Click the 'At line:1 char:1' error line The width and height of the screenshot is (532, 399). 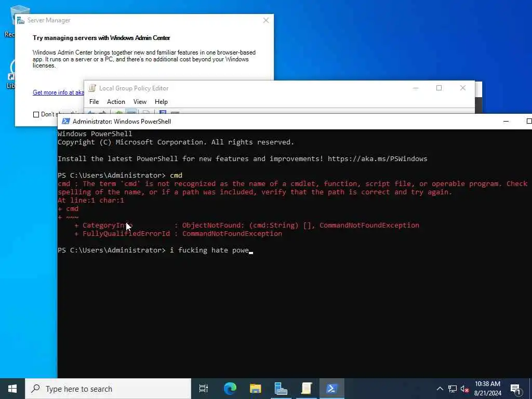pyautogui.click(x=91, y=201)
